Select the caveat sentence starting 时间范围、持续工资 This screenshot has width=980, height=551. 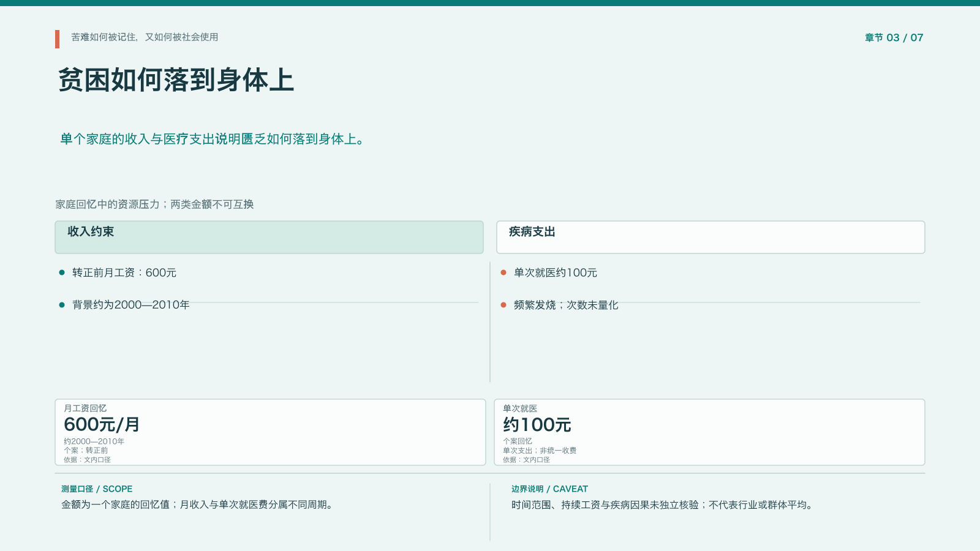point(663,505)
